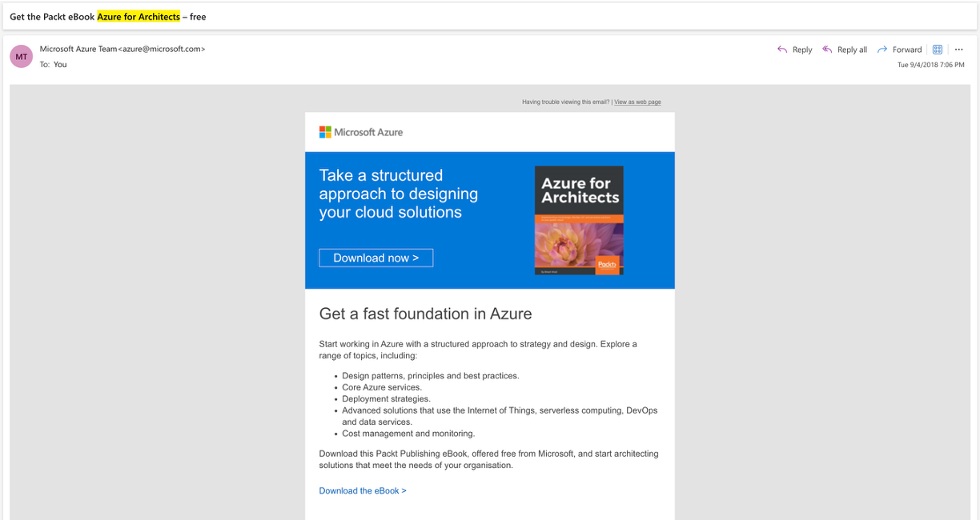Open the View as web page link
Image resolution: width=980 pixels, height=520 pixels.
click(637, 102)
